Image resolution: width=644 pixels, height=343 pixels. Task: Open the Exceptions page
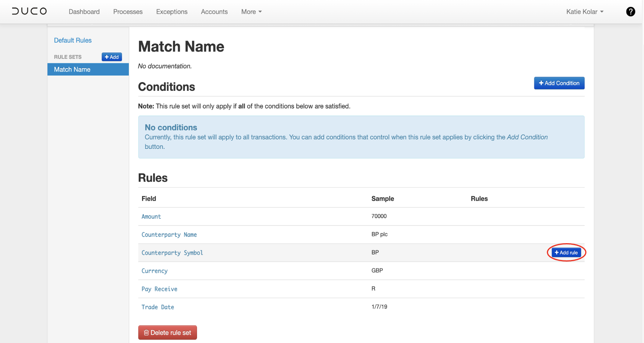(x=172, y=12)
